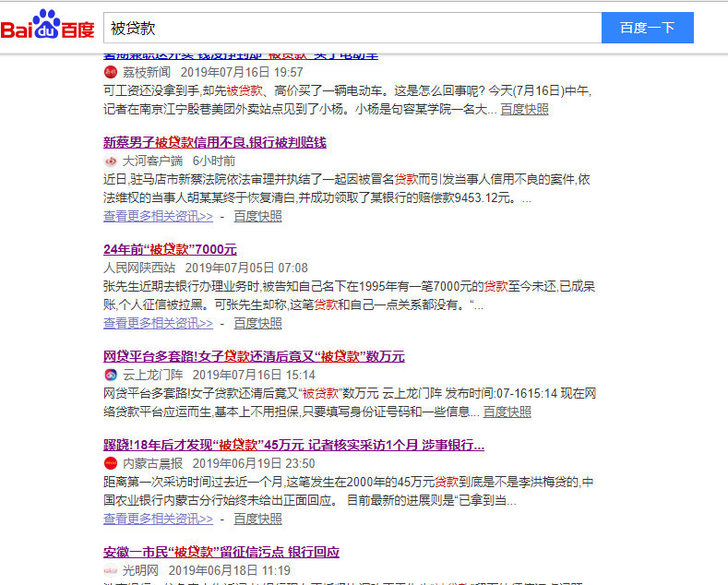This screenshot has width=728, height=585.
Task: Open 百度快照 under the 24年前 result
Action: [x=257, y=323]
